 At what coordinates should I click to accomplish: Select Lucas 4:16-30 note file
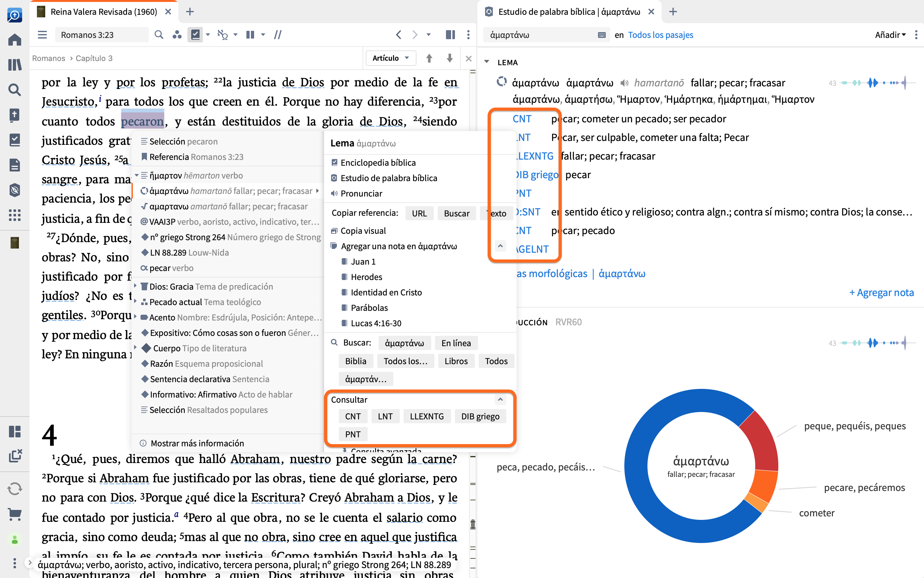(371, 323)
